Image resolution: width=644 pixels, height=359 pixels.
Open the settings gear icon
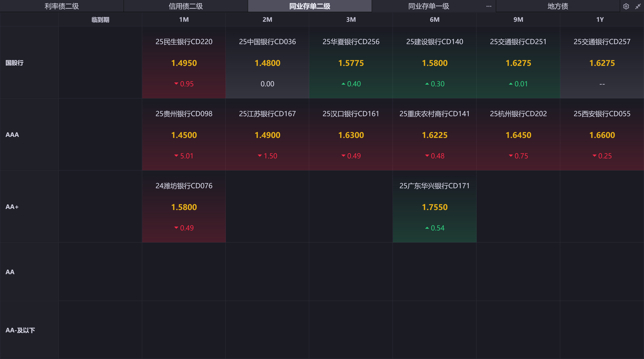[x=626, y=6]
